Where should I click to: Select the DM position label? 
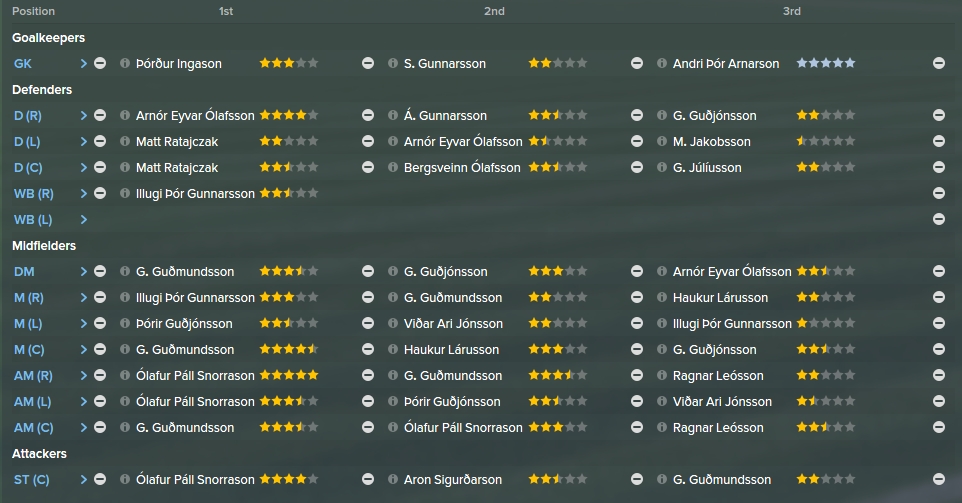coord(25,272)
